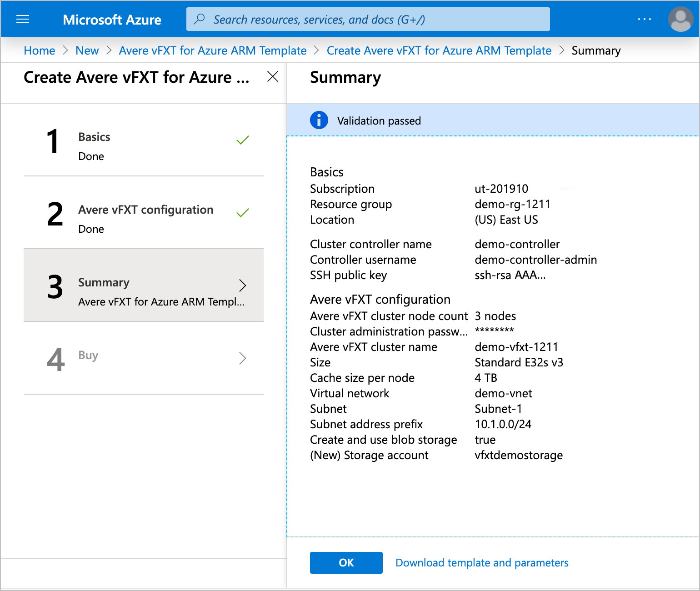Click the Microsoft Azure logo text
The height and width of the screenshot is (591, 700).
(x=112, y=19)
